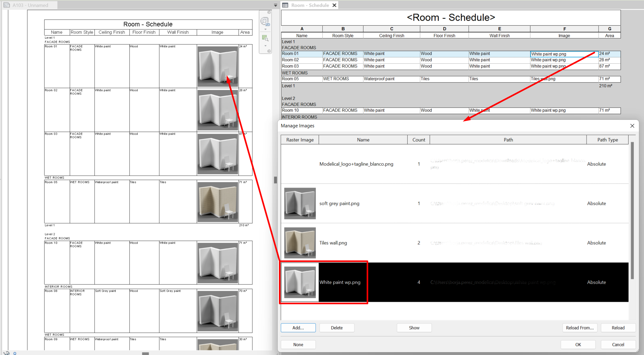Close the Manage Images dialog
Viewport: 644px width, 355px height.
click(632, 126)
